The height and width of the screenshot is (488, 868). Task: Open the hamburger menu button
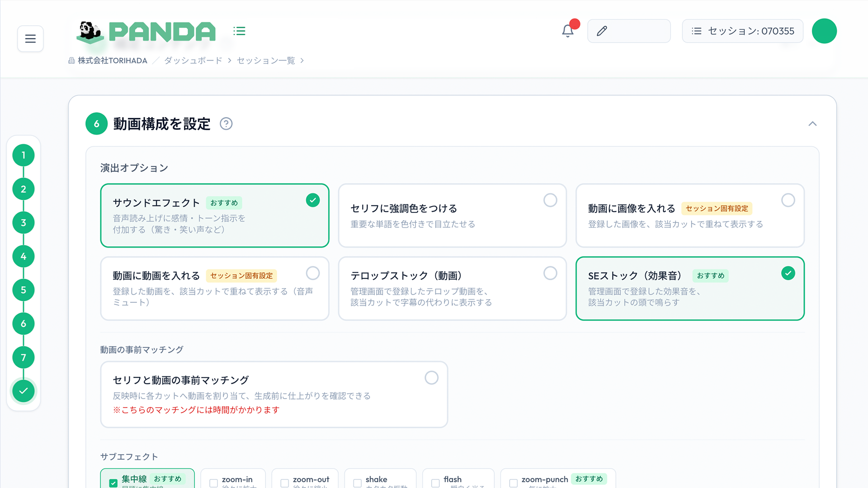[30, 39]
